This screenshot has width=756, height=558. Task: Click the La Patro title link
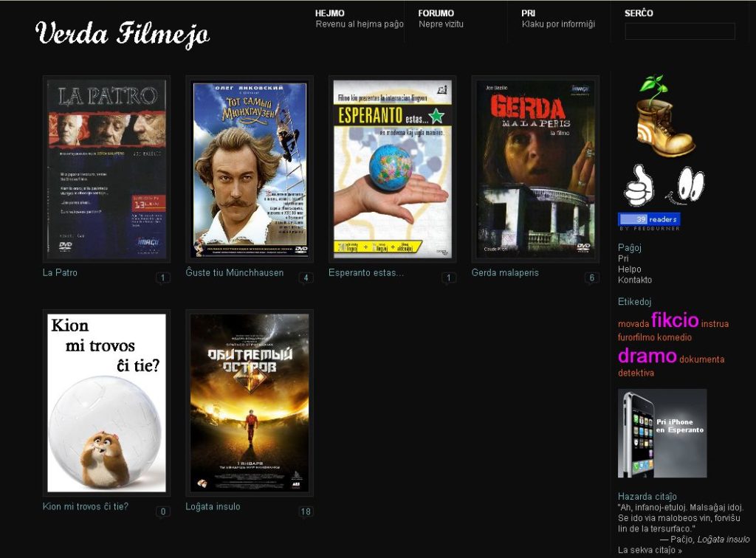tap(60, 273)
